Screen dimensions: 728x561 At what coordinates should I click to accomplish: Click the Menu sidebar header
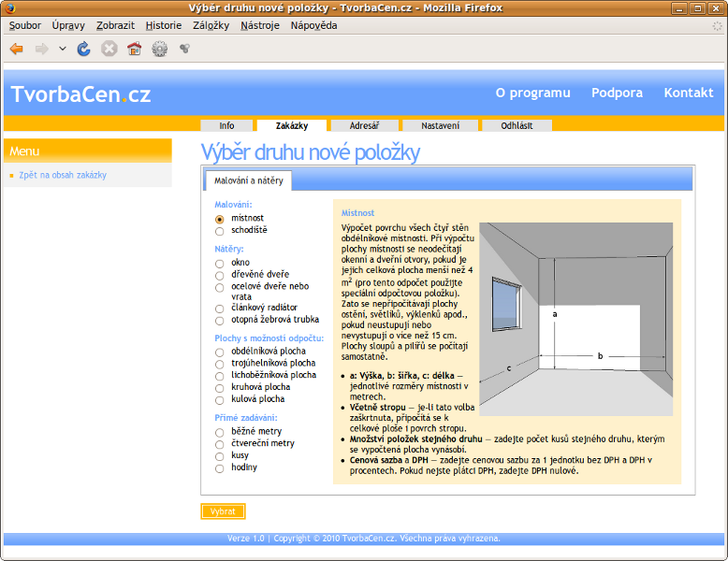coord(87,151)
